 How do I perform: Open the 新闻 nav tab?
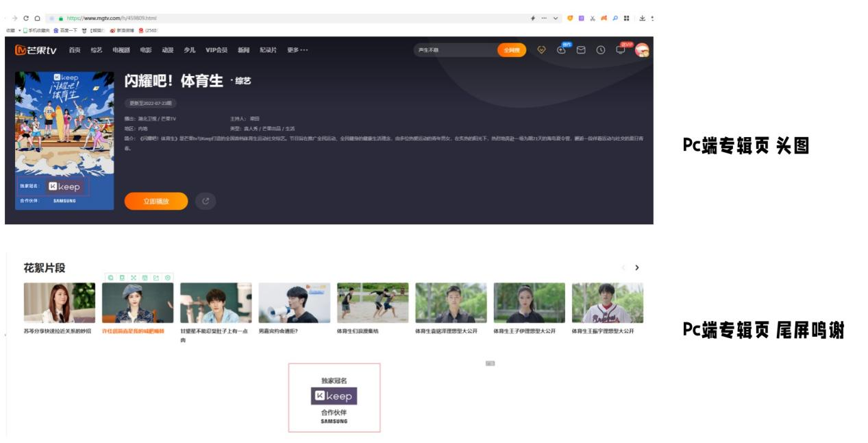(243, 50)
